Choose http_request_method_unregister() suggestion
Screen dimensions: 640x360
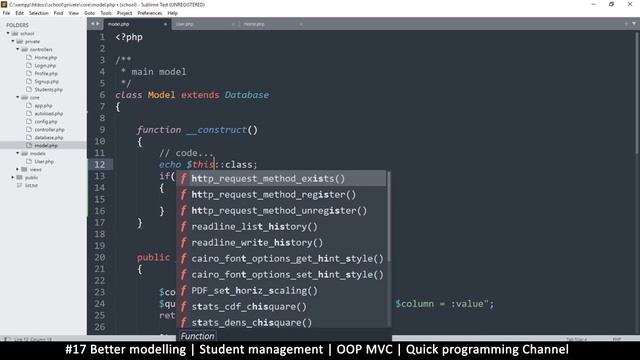[281, 211]
